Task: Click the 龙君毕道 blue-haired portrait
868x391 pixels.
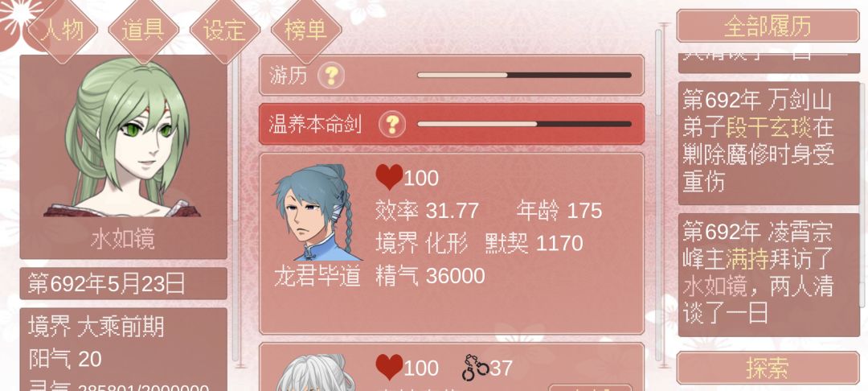Action: click(x=317, y=212)
